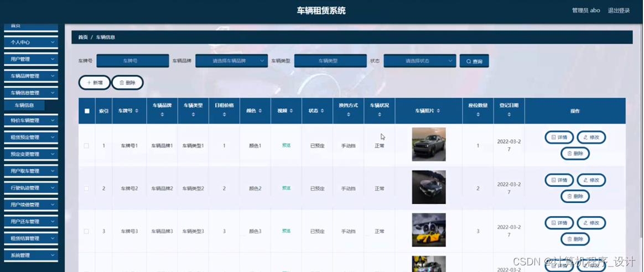Expand 系统管理 sidebar menu
The height and width of the screenshot is (272, 644).
[31, 255]
